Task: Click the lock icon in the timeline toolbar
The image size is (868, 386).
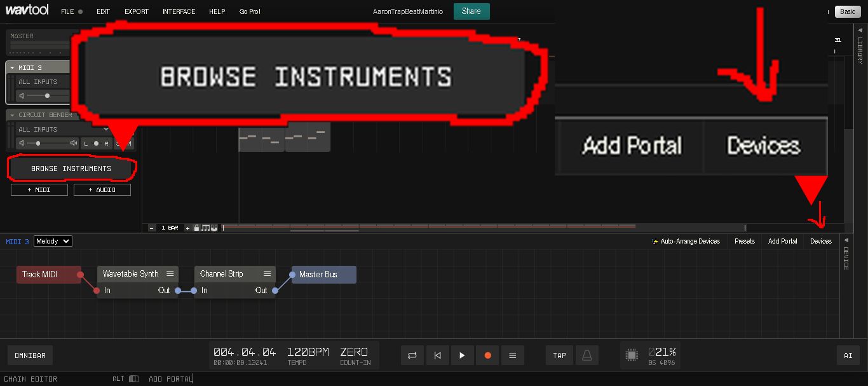Action: pos(196,227)
